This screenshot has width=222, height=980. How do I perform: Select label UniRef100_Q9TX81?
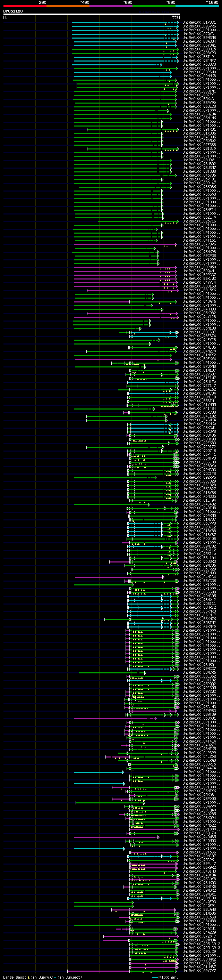[199, 129]
